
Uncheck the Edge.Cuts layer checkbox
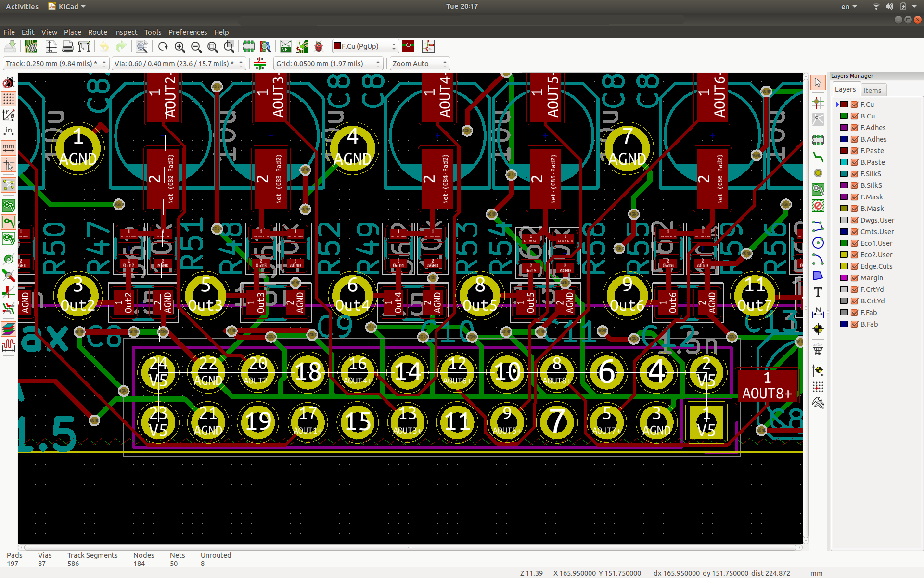[854, 266]
